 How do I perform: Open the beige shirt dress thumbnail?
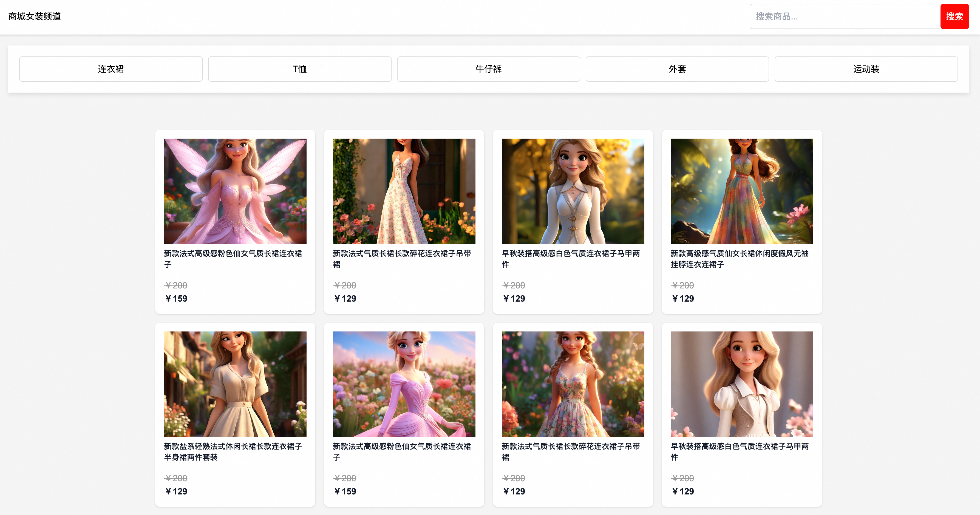click(x=235, y=384)
